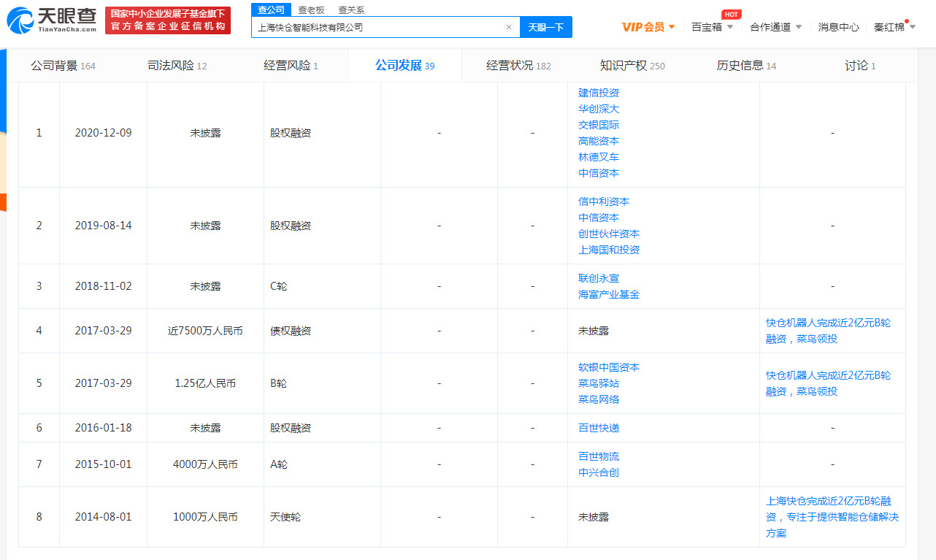Open the 秦红棉 user account menu
The height and width of the screenshot is (560, 936).
(894, 27)
